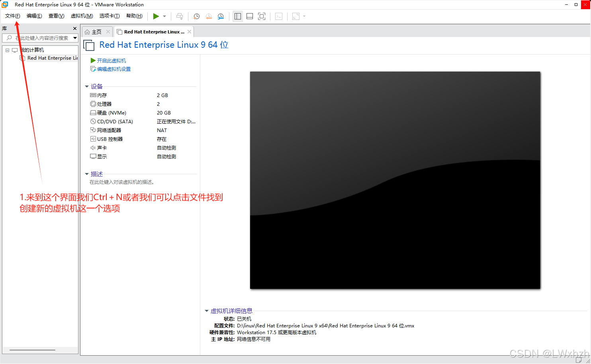Click the 显示 monitor icon
The image size is (591, 364).
(93, 156)
